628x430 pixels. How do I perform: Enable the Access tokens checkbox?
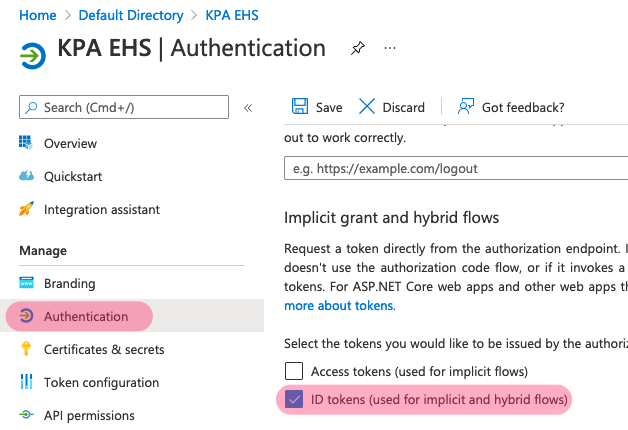[x=294, y=371]
